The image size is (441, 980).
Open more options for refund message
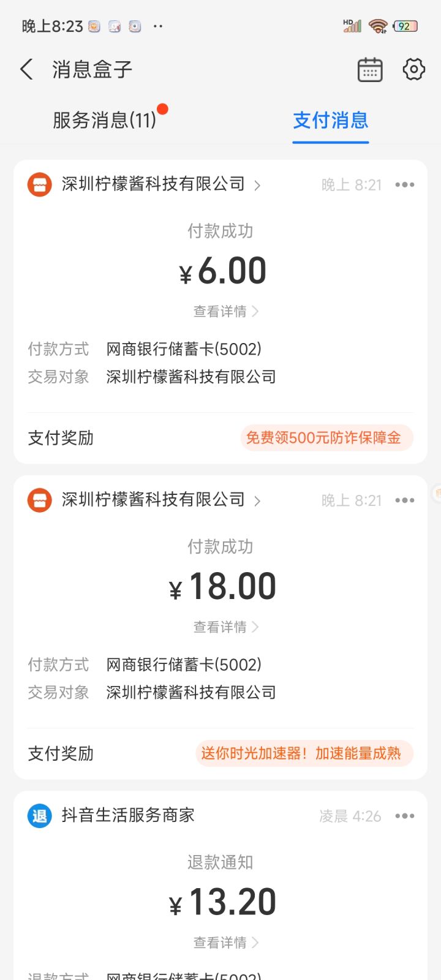(x=405, y=816)
